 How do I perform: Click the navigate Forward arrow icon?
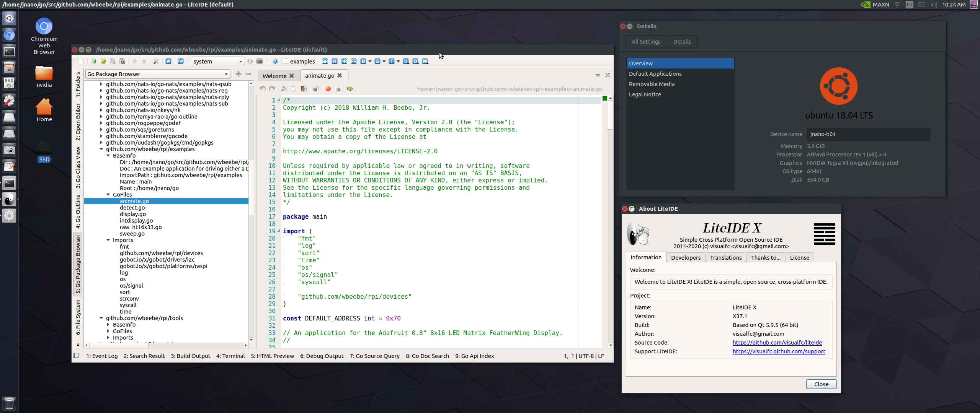[x=144, y=61]
